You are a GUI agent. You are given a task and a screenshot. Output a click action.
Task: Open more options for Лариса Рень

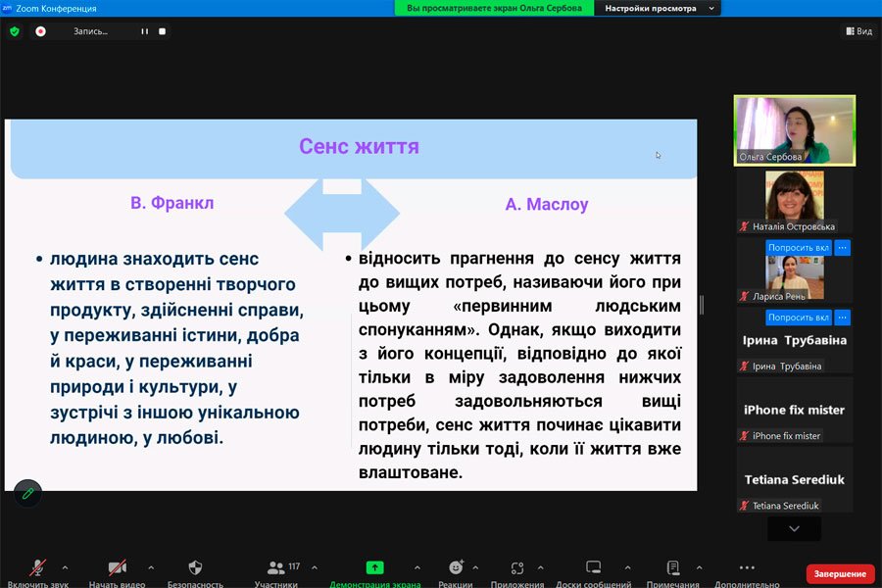[842, 248]
